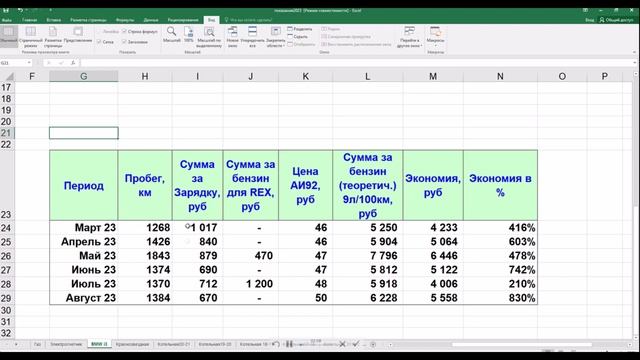
Task: Open the Name Box dropdown arrow
Action: point(29,63)
